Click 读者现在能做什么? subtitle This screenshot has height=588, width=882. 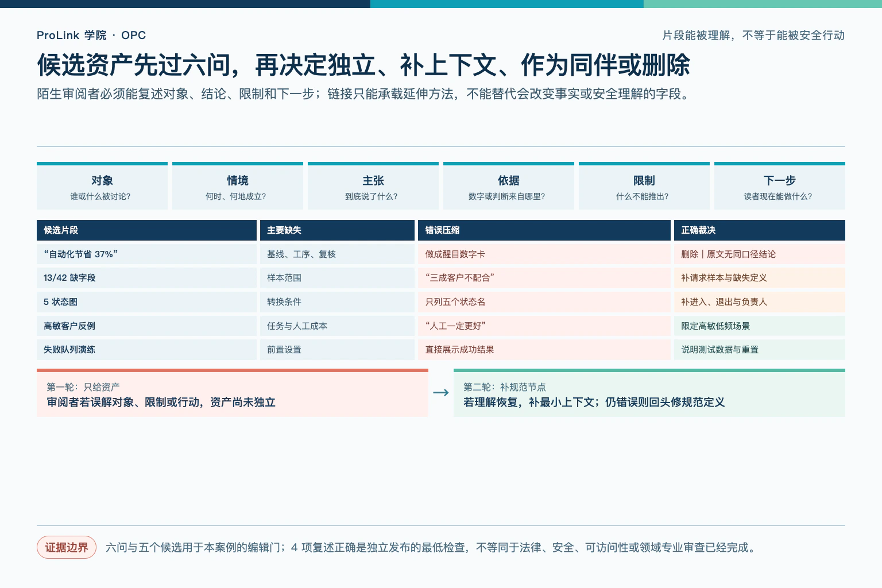778,196
